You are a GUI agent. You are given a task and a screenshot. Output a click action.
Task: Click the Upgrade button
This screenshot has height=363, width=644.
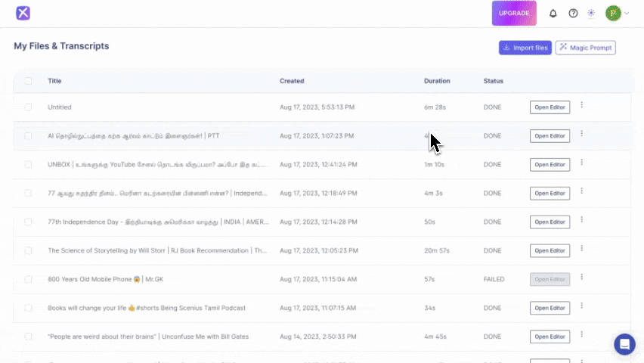(x=514, y=14)
